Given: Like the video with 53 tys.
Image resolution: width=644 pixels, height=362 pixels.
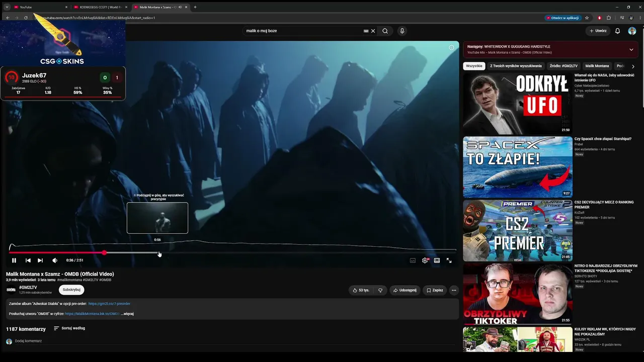Looking at the screenshot, I should [361, 290].
